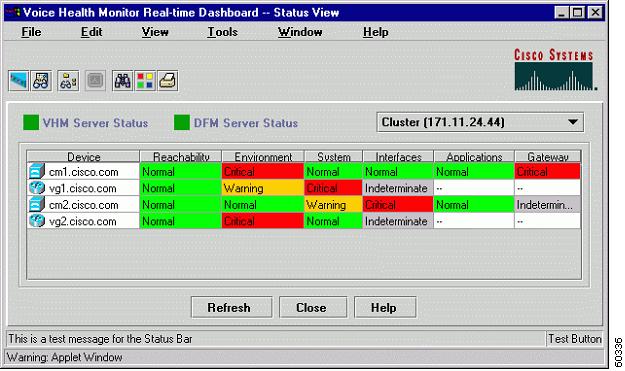Click cm2 System Warning cell
Image resolution: width=625 pixels, height=371 pixels.
pos(333,204)
